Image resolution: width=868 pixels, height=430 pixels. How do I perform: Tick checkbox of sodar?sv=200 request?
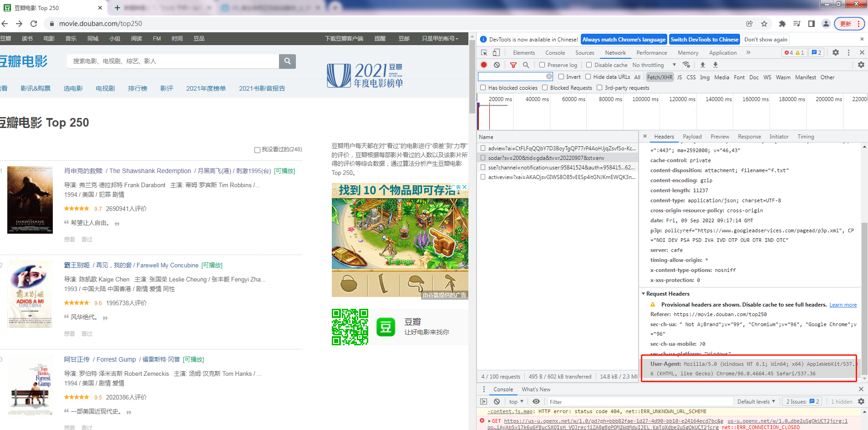point(483,158)
